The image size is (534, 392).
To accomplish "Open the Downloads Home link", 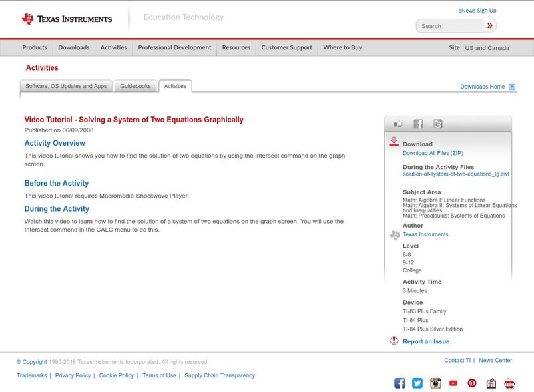I will click(x=482, y=87).
